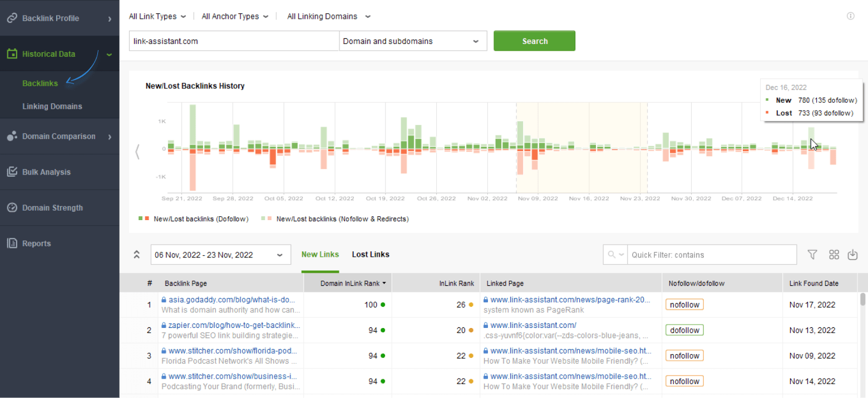
Task: Click the Reports document icon
Action: tap(12, 243)
